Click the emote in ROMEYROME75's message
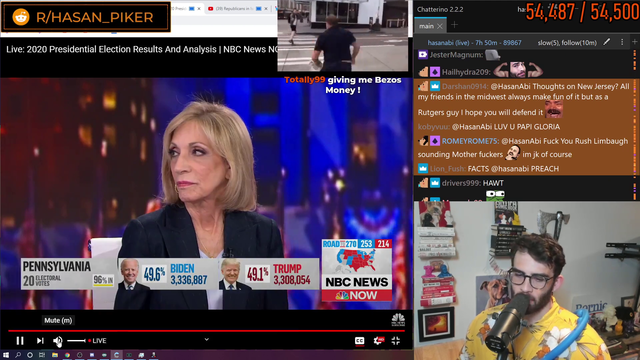Screen dimensions: 640x360 coord(513,153)
